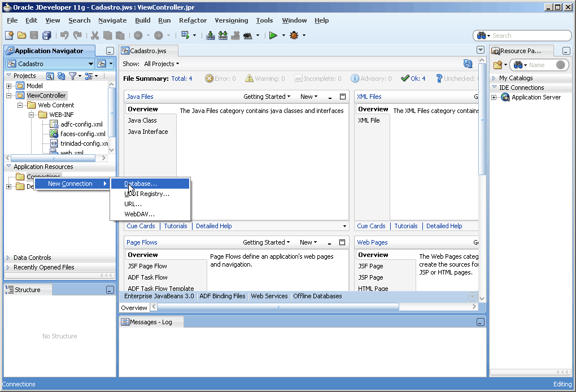Click the New file toolbar icon

10,36
